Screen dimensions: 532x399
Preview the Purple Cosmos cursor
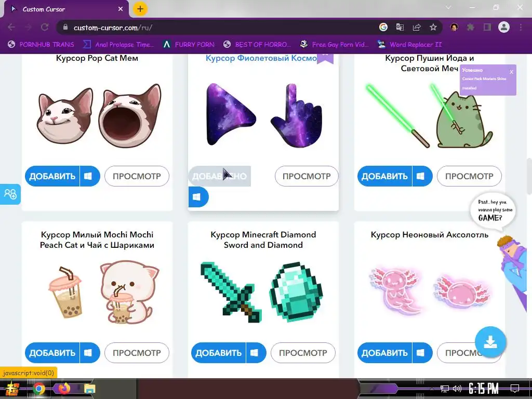[307, 176]
